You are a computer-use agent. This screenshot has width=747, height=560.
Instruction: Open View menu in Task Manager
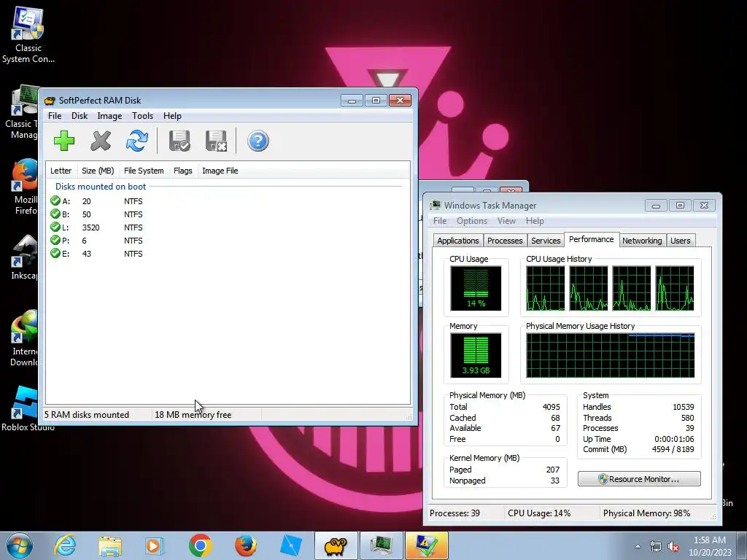point(506,221)
